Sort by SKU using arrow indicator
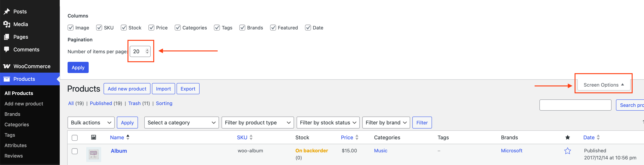This screenshot has height=165, width=644. click(x=251, y=137)
